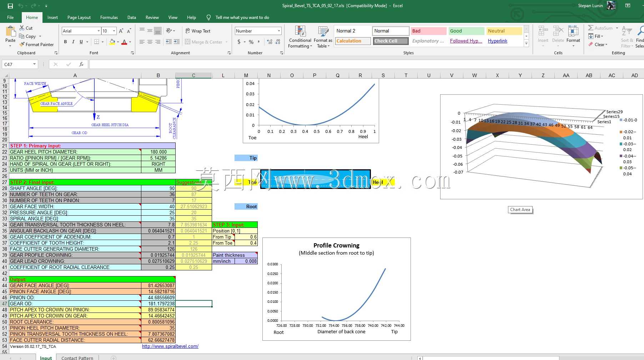Expand the cell Styles gallery
Image resolution: width=644 pixels, height=360 pixels.
pos(526,44)
